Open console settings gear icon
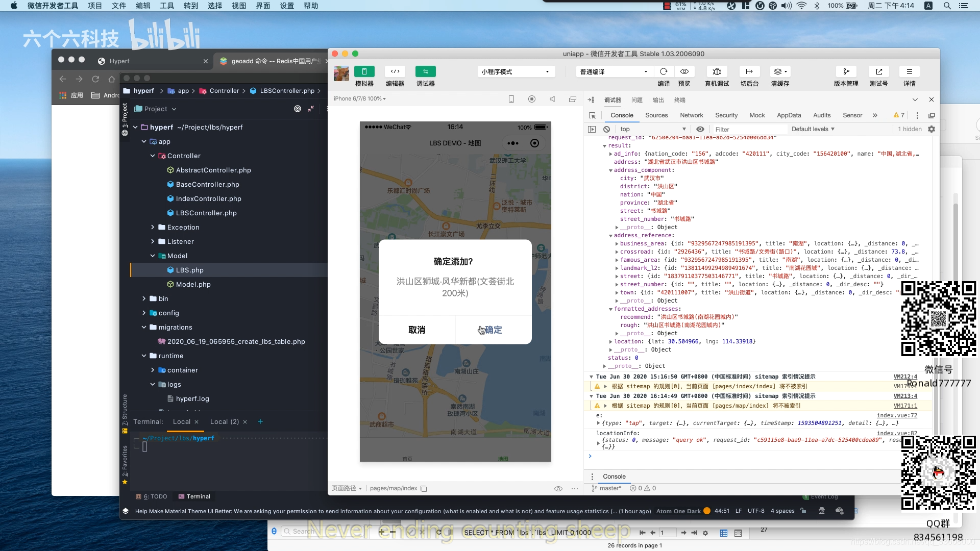This screenshot has height=551, width=980. (x=932, y=129)
